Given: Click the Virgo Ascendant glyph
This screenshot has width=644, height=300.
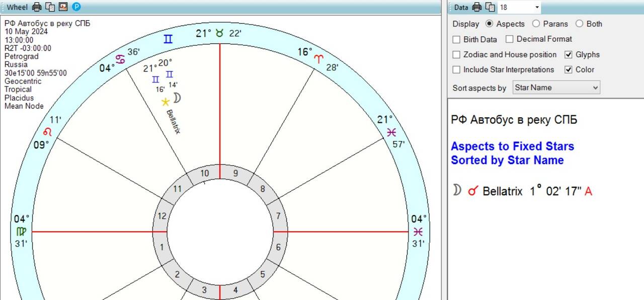Looking at the screenshot, I should 21,232.
